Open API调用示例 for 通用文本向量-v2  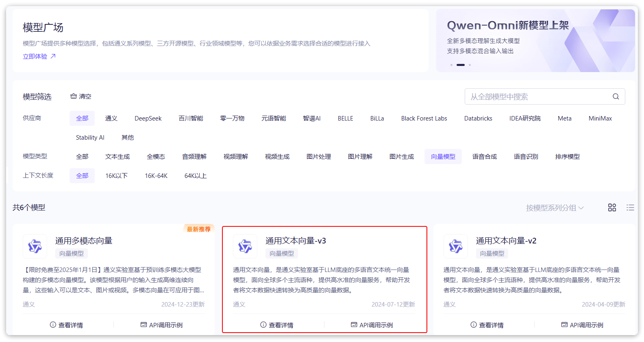coord(582,325)
